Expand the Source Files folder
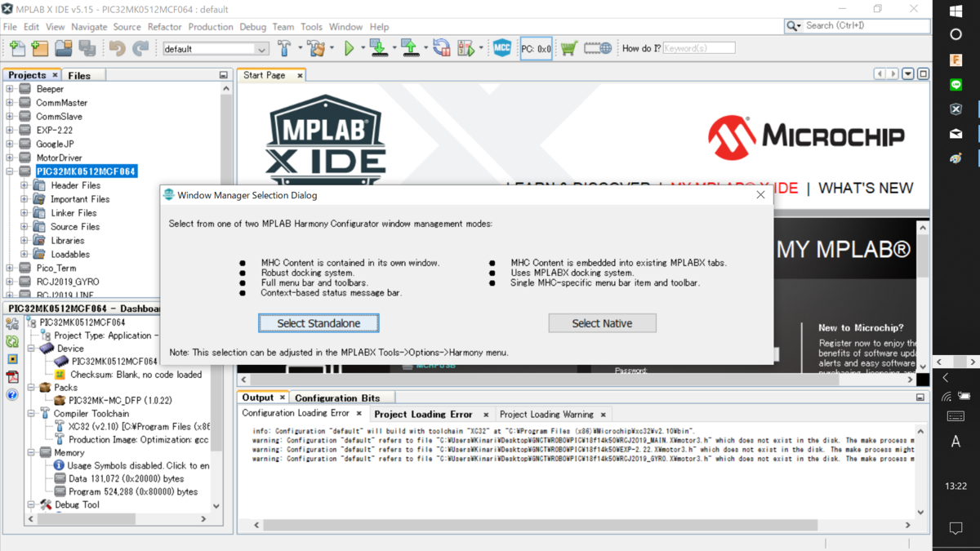This screenshot has width=980, height=551. click(24, 227)
